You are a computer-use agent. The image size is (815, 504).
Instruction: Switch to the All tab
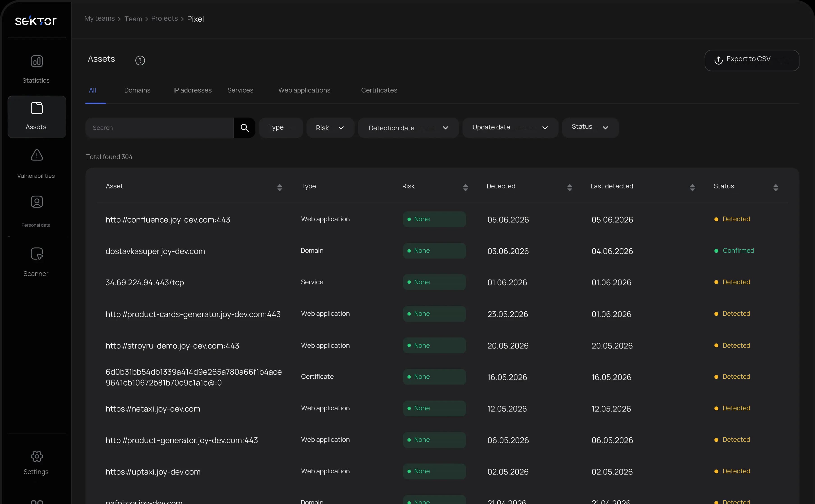pyautogui.click(x=92, y=90)
